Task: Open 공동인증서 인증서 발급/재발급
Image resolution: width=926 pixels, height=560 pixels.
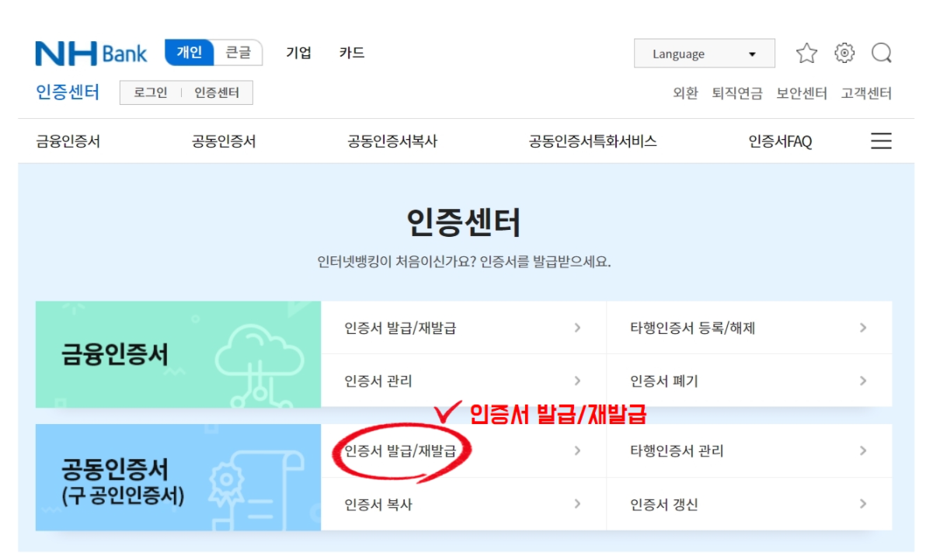Action: (x=464, y=450)
